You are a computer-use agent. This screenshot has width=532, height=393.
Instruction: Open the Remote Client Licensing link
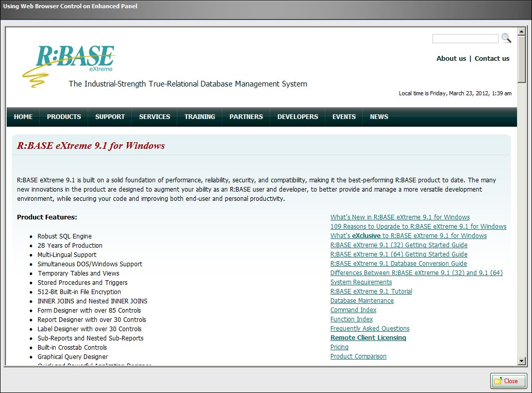tap(368, 338)
